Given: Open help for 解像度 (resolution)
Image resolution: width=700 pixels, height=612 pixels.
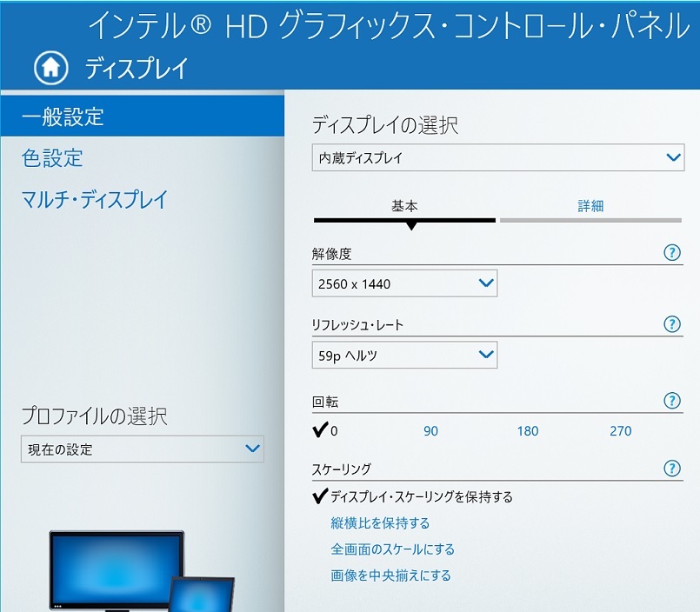Looking at the screenshot, I should pos(672,253).
